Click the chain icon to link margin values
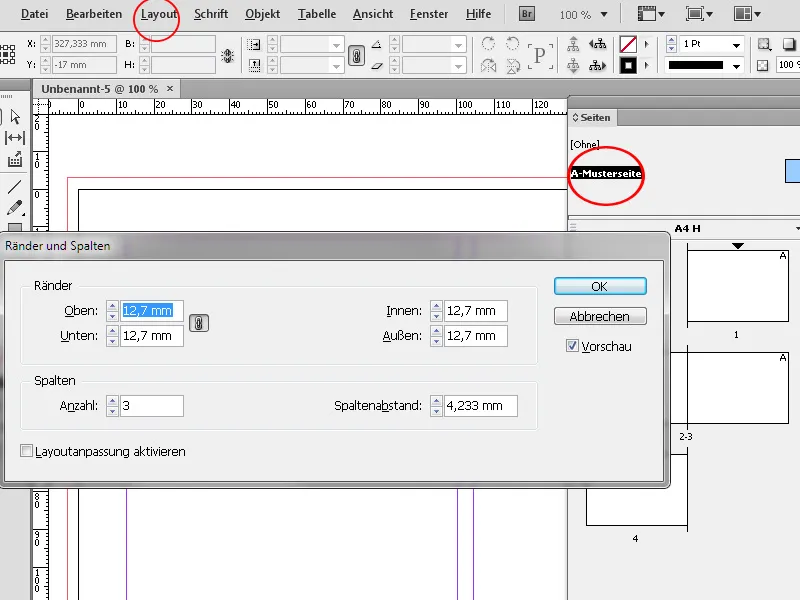The height and width of the screenshot is (600, 800). pyautogui.click(x=198, y=323)
